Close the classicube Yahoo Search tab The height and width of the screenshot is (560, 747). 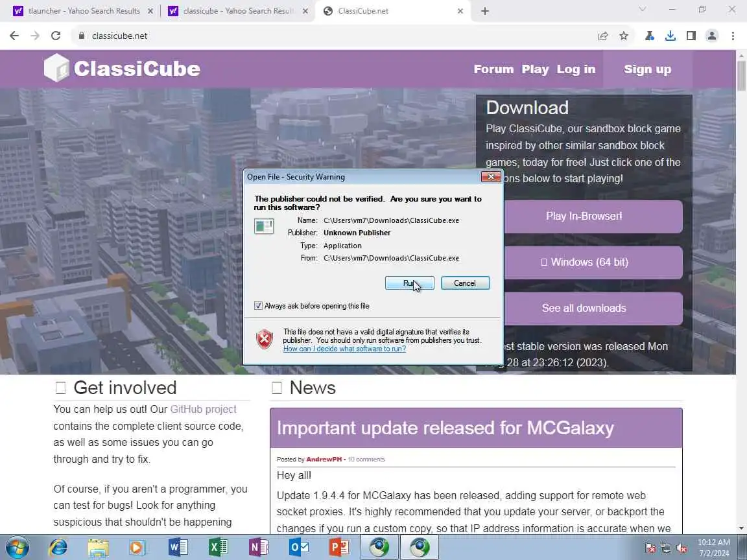pyautogui.click(x=305, y=11)
